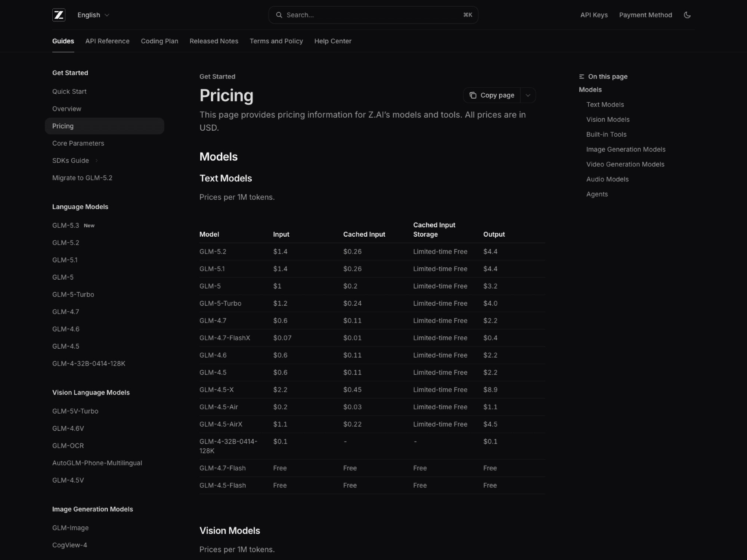Open CogView-4 in sidebar
747x560 pixels.
click(69, 545)
